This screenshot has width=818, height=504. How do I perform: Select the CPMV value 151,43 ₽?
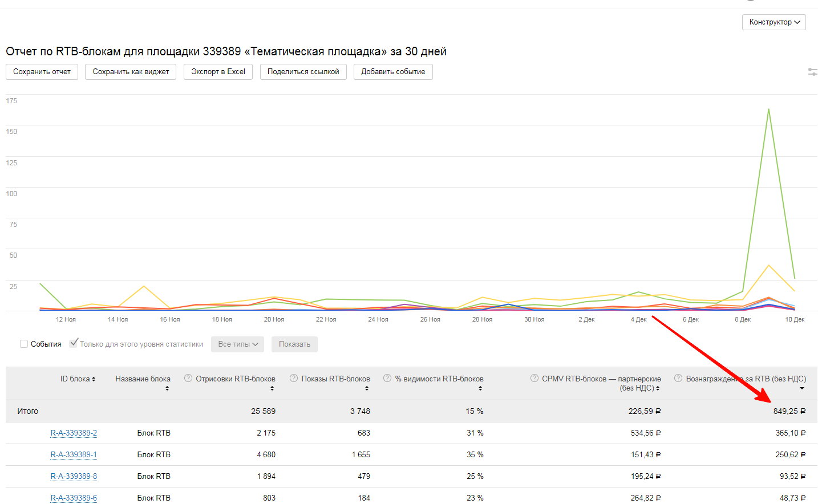click(646, 454)
